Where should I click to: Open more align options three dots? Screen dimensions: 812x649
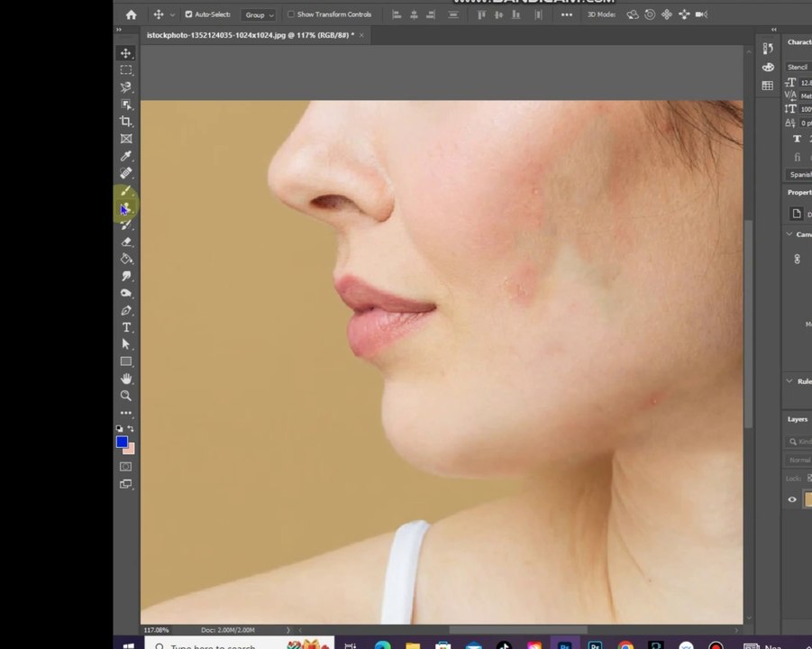[567, 14]
